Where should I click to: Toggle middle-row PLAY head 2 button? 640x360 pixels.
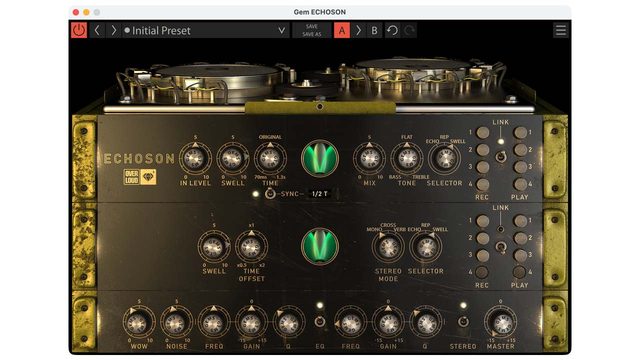pyautogui.click(x=520, y=238)
